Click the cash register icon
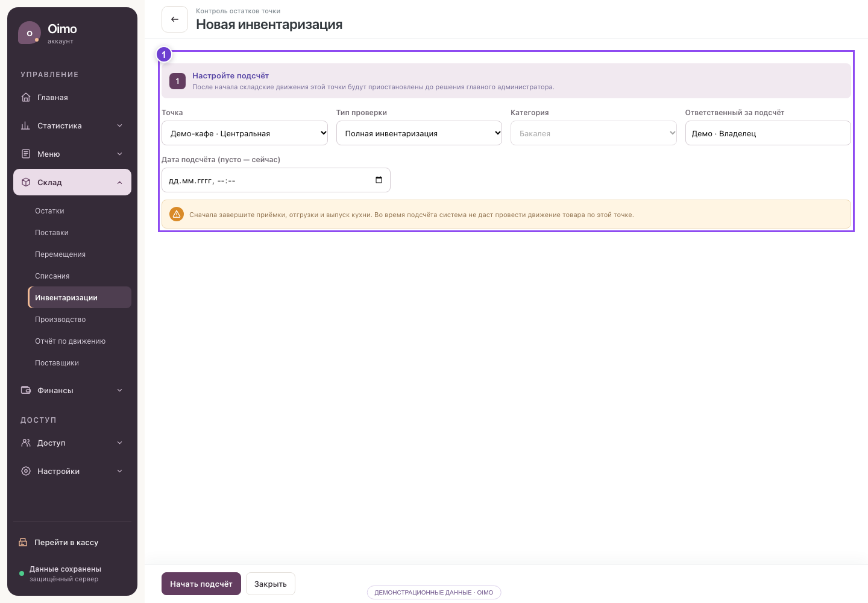The height and width of the screenshot is (603, 868). tap(23, 542)
